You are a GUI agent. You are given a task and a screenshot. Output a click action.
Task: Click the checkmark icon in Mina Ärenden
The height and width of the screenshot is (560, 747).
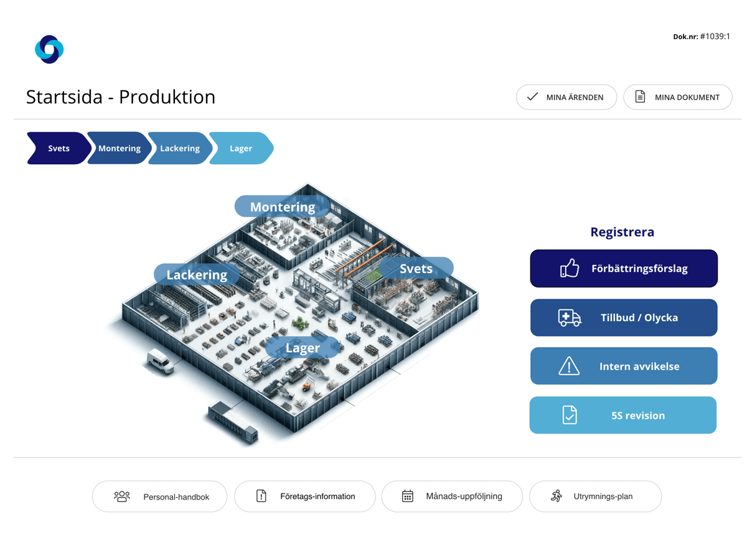(x=532, y=97)
